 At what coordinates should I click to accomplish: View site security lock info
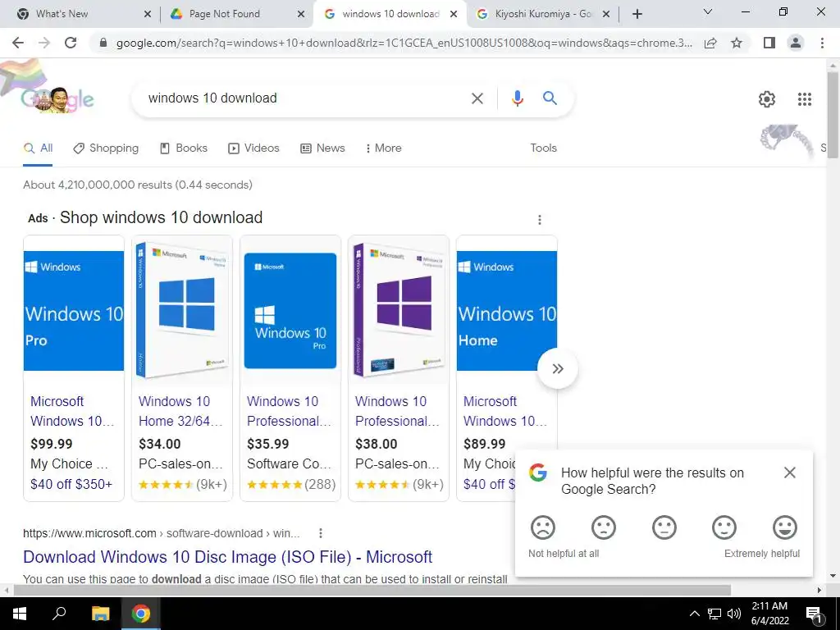coord(103,43)
